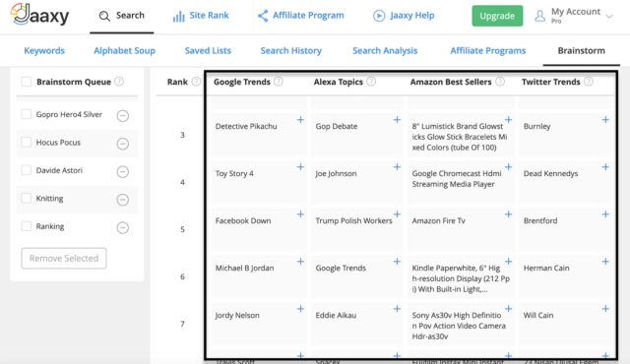Show help icon next to Rank
Image resolution: width=630 pixels, height=364 pixels.
tap(196, 82)
